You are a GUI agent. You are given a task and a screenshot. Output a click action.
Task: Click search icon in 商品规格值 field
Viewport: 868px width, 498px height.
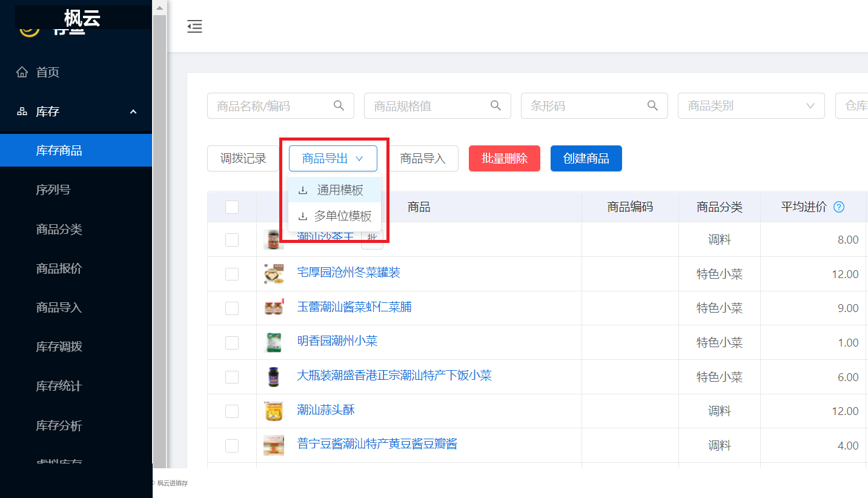[x=495, y=105]
